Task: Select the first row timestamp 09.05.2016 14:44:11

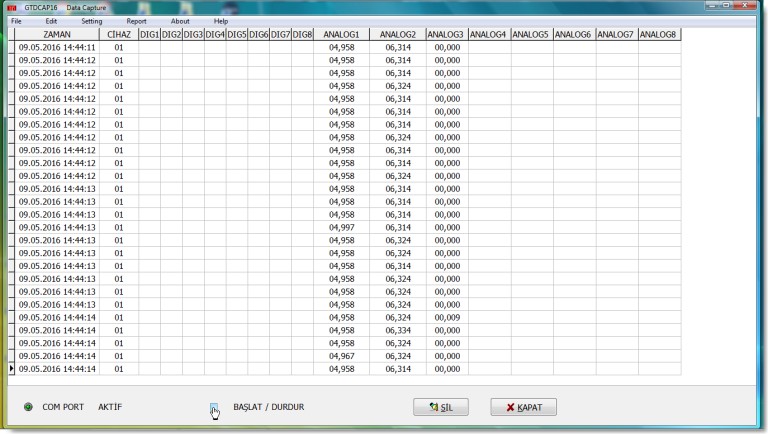Action: 57,48
